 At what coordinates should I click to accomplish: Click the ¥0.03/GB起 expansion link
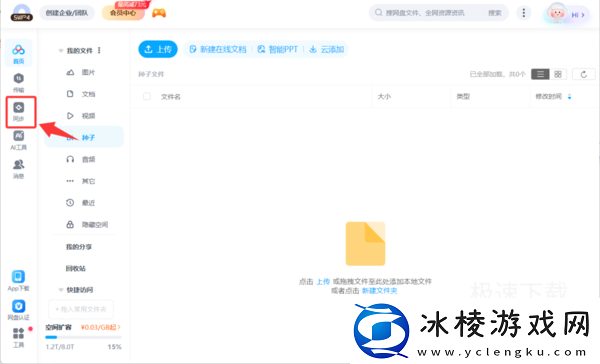coord(101,327)
